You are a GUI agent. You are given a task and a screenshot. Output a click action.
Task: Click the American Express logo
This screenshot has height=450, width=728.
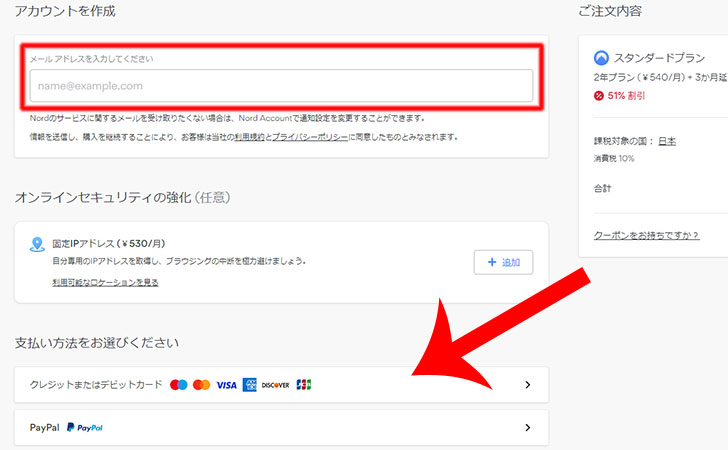(250, 385)
